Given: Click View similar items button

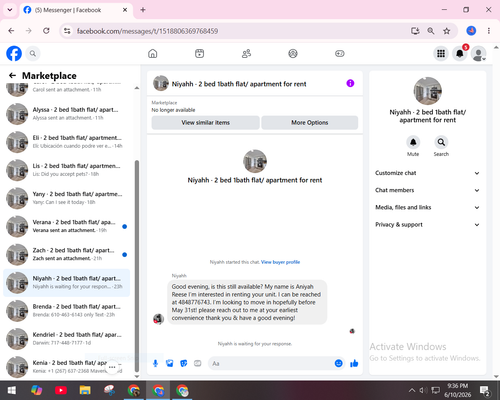Looking at the screenshot, I should pyautogui.click(x=206, y=123).
